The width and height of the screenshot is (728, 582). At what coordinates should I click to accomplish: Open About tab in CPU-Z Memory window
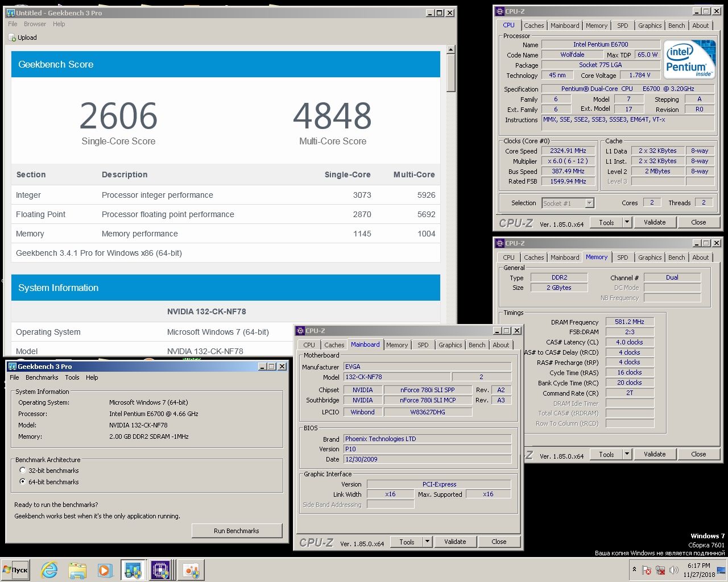tap(701, 257)
